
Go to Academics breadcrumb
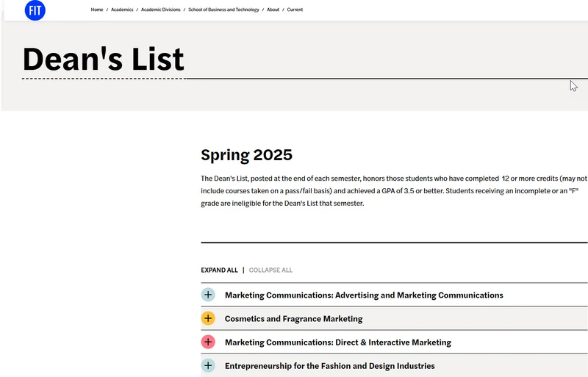pos(122,10)
